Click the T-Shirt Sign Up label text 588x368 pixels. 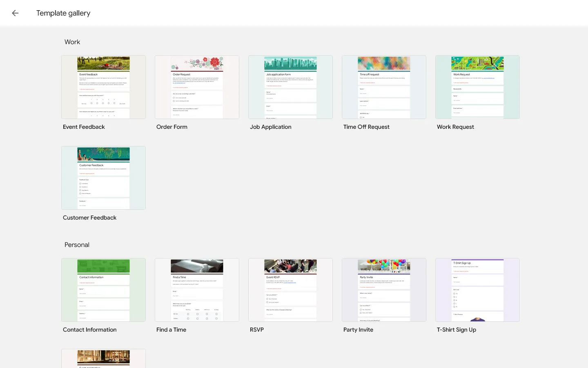tap(457, 330)
